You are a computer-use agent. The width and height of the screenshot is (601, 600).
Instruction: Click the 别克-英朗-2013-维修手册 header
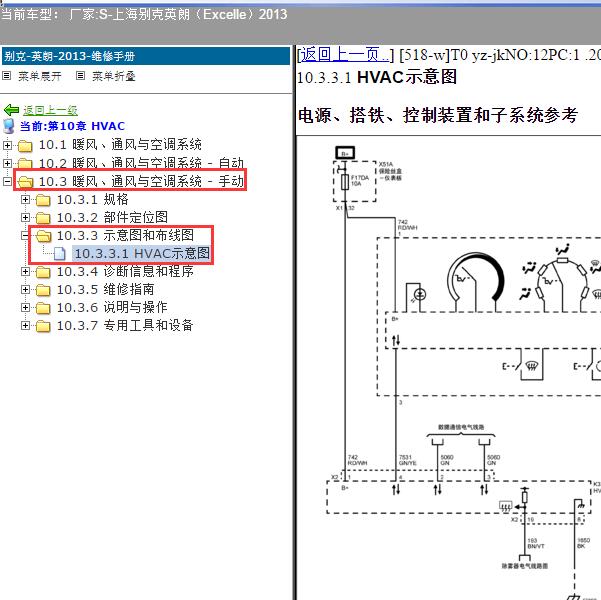click(146, 56)
